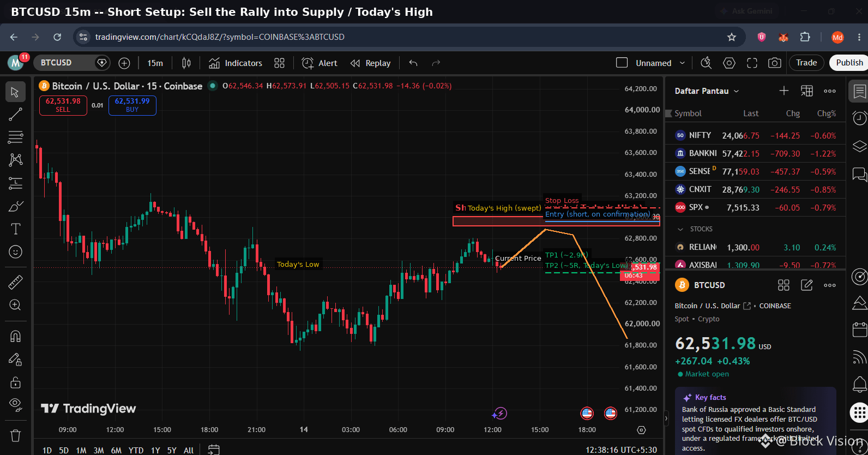Redo the chart action
This screenshot has width=868, height=455.
pyautogui.click(x=436, y=63)
